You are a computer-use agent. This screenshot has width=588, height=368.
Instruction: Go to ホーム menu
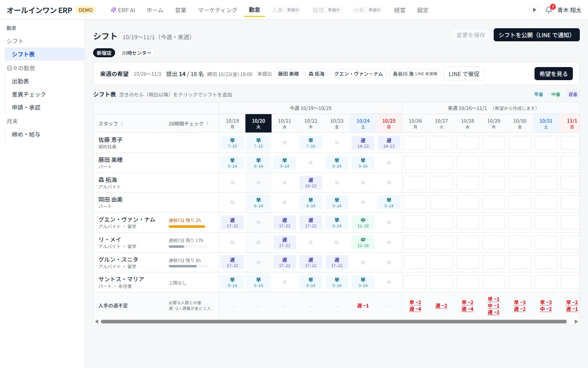click(155, 10)
